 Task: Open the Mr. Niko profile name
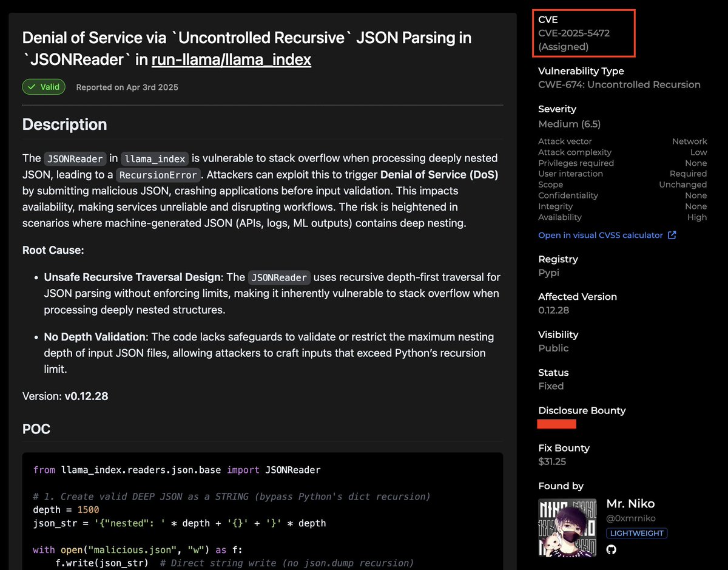[x=630, y=504]
